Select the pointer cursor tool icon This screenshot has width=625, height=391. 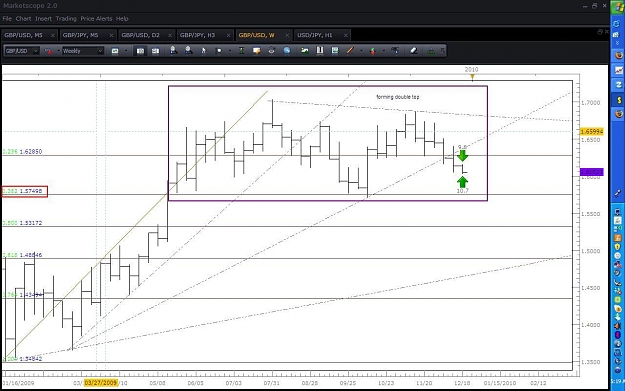(x=203, y=51)
